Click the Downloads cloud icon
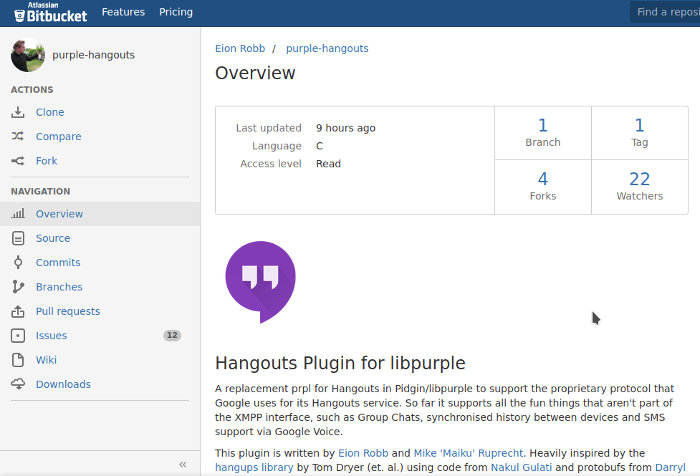 18,384
